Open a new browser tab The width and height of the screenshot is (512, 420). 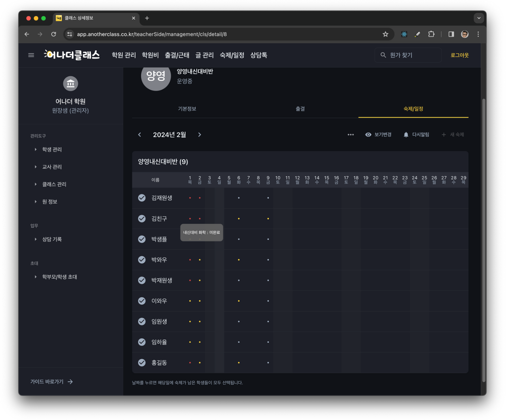point(147,18)
